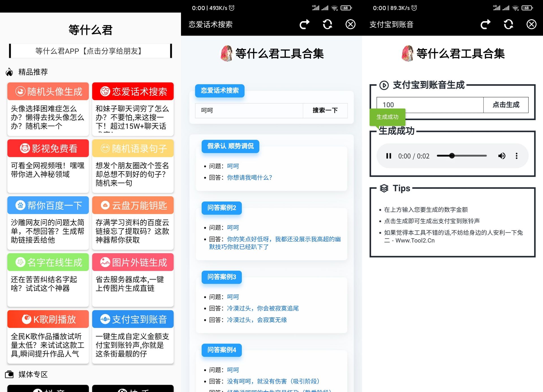Close the 支付宝到账音 page
This screenshot has height=392, width=543.
click(x=531, y=24)
